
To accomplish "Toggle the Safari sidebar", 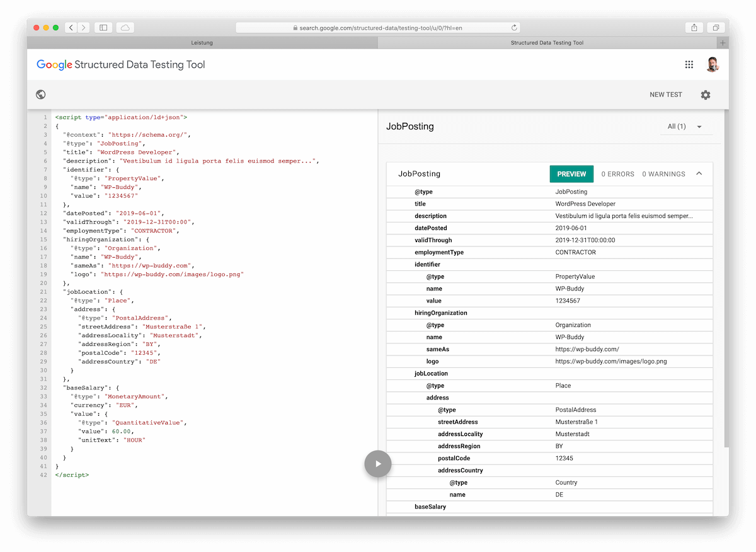I will pos(103,28).
